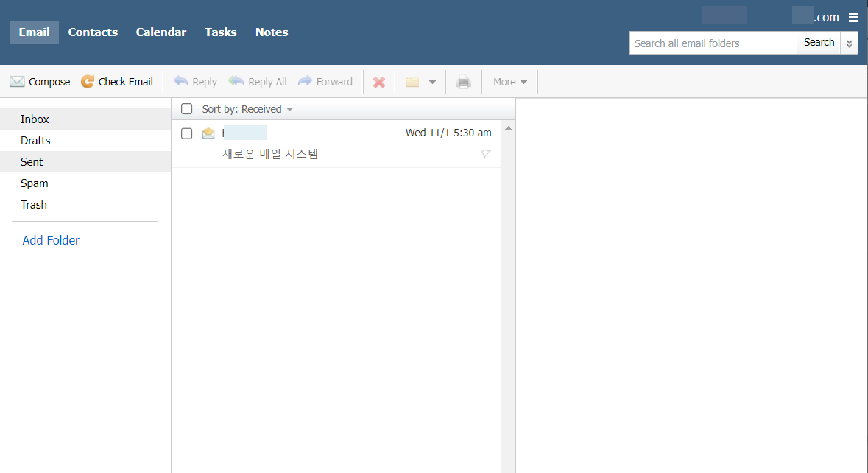Click the Add Folder link
The image size is (868, 473).
point(50,240)
